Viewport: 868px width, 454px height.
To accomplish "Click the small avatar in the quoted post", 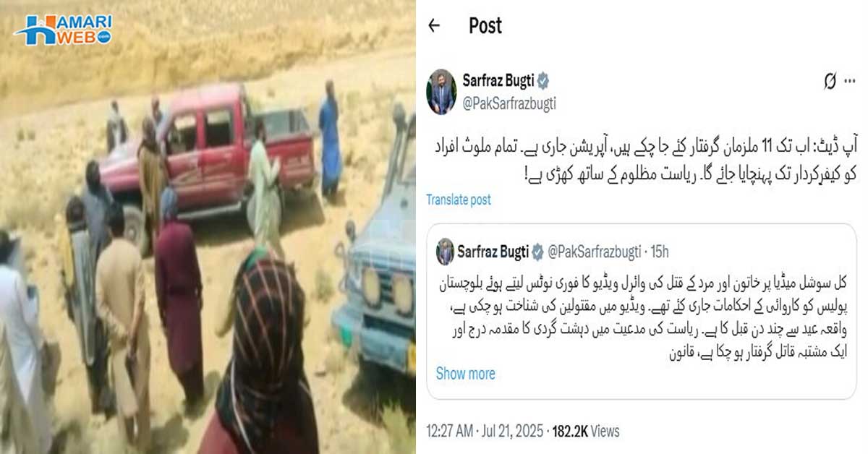I will [x=445, y=252].
